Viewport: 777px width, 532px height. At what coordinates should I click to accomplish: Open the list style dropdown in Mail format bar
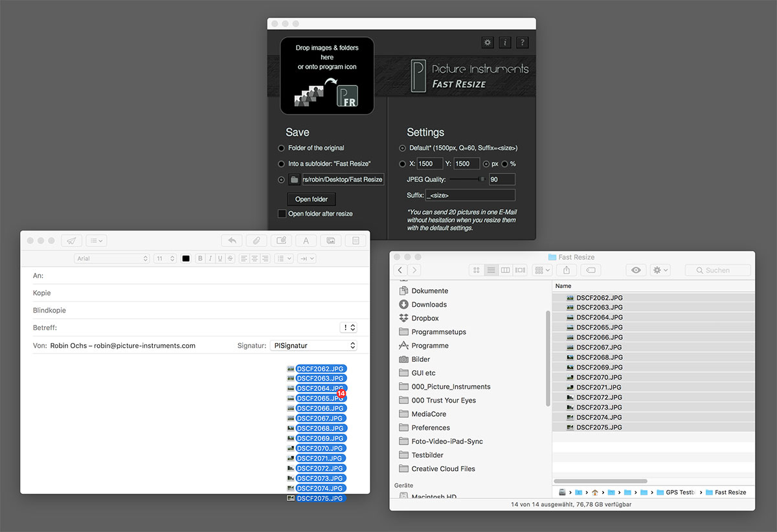(284, 258)
